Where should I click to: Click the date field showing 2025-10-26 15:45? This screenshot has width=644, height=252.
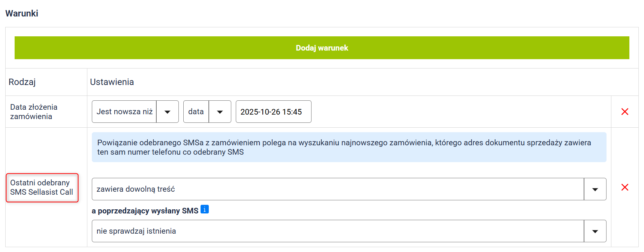[x=273, y=112]
